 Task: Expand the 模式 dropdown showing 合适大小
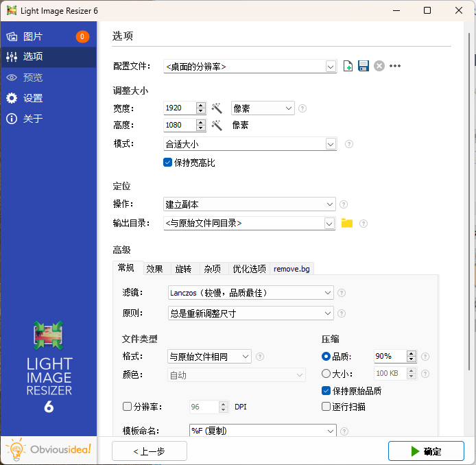click(250, 144)
